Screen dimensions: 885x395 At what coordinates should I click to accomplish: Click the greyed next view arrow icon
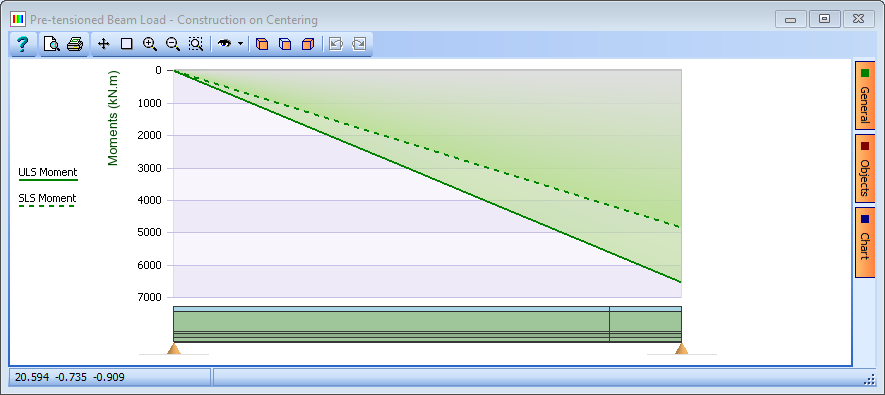[x=359, y=44]
